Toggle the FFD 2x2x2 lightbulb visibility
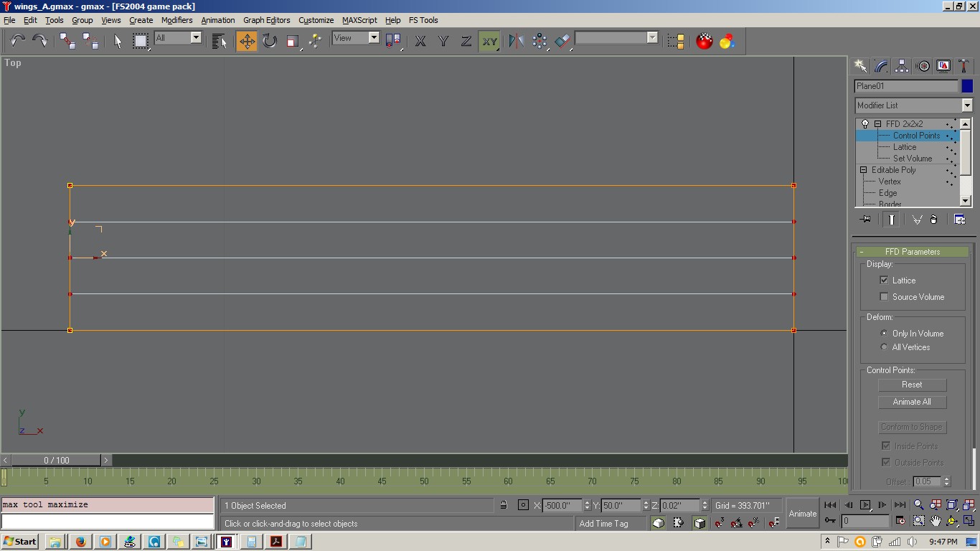This screenshot has width=980, height=551. click(865, 124)
